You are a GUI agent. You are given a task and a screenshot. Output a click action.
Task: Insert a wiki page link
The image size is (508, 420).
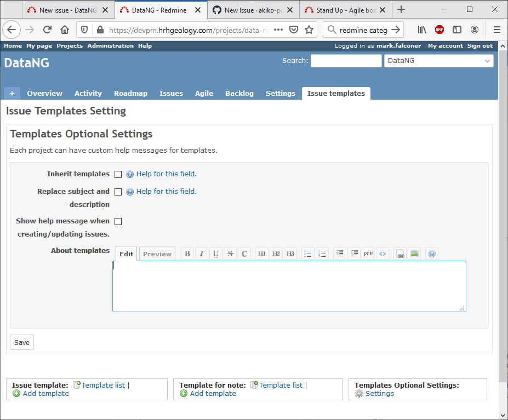pos(400,254)
